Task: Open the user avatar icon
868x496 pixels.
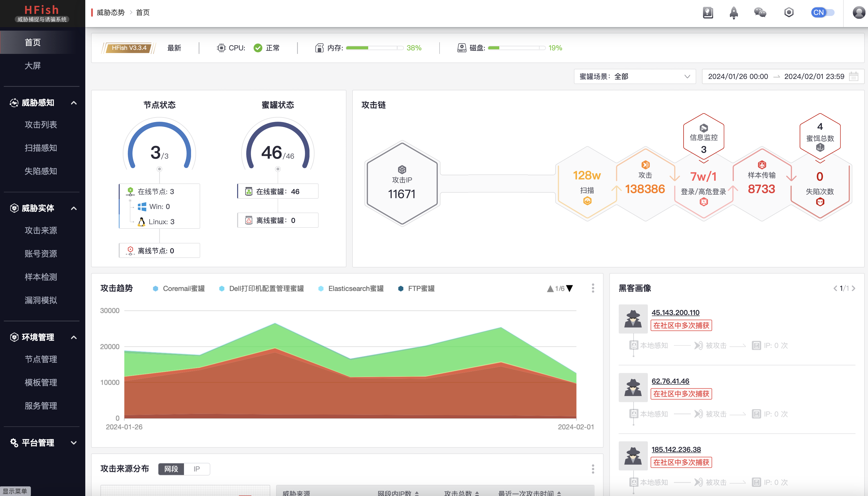Action: pos(859,13)
